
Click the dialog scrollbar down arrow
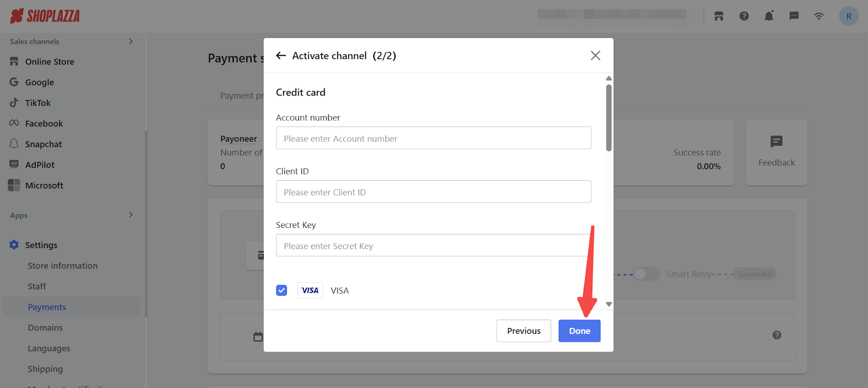(609, 304)
